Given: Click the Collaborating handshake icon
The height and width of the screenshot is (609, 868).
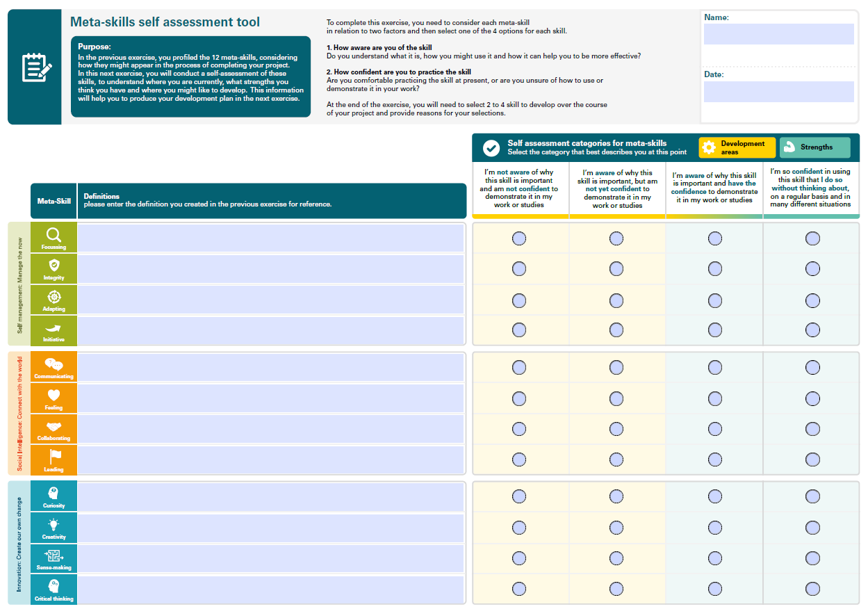Looking at the screenshot, I should 54,427.
